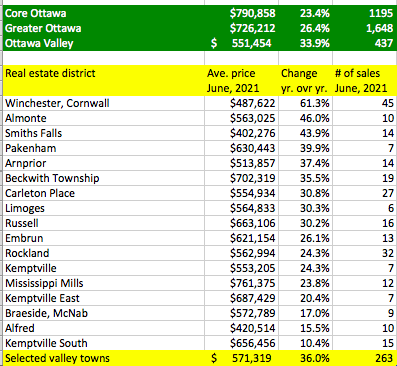Screen dimensions: 397x366
Task: Select Beckwith Township row label
Action: click(52, 178)
